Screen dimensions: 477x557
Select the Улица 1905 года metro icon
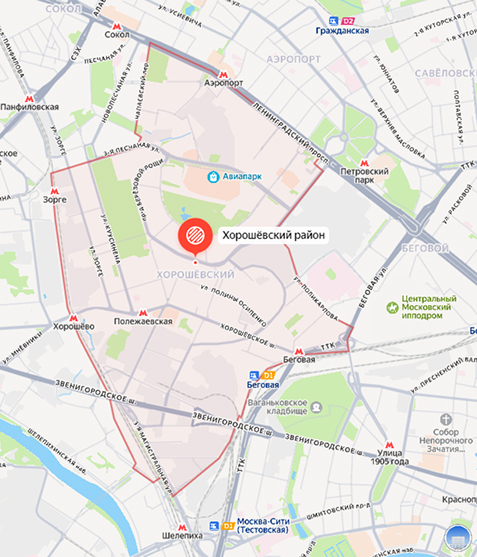(x=389, y=445)
